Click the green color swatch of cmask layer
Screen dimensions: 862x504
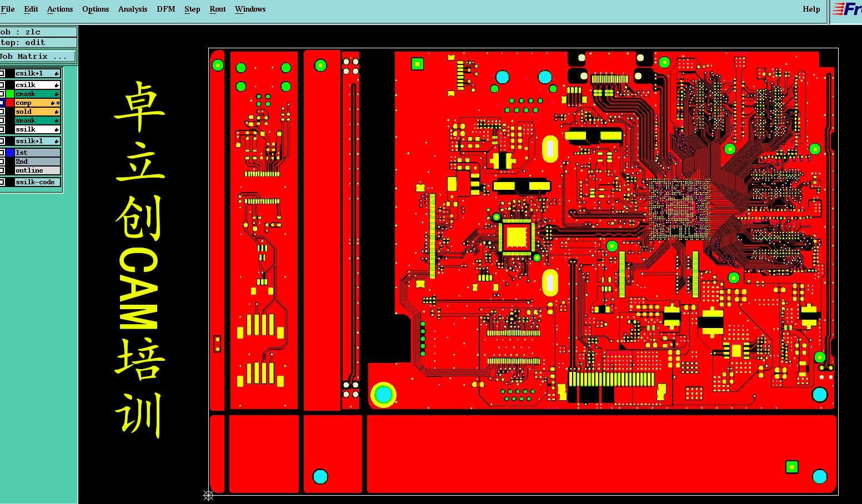tap(10, 94)
